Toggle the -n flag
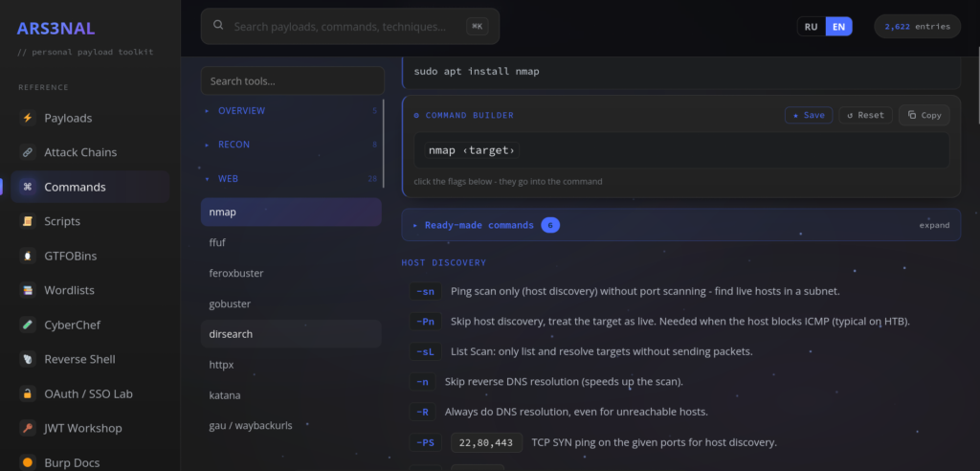980x471 pixels. (422, 382)
